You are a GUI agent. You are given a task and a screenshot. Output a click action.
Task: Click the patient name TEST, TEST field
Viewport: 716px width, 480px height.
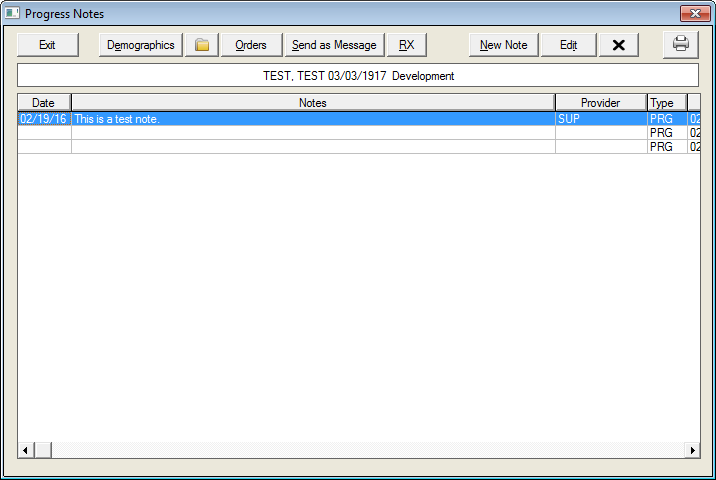357,76
